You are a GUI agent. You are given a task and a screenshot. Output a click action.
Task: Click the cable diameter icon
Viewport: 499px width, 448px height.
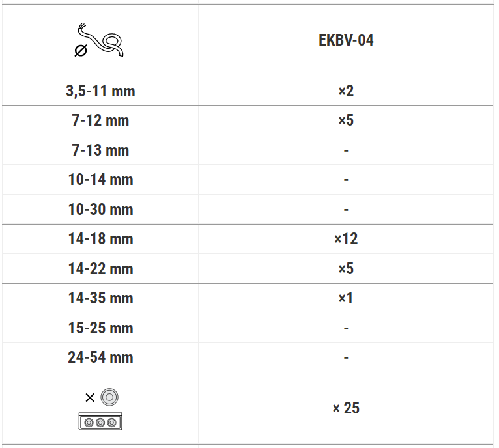(x=100, y=41)
